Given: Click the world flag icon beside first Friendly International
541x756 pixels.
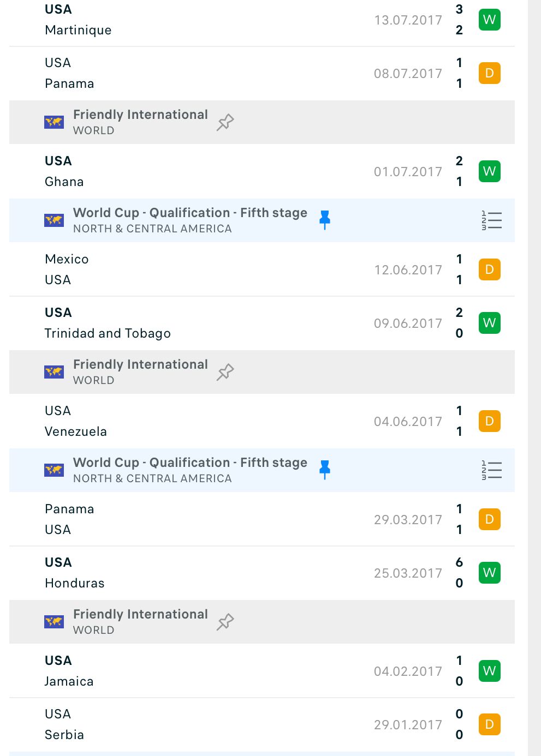Looking at the screenshot, I should [x=54, y=122].
